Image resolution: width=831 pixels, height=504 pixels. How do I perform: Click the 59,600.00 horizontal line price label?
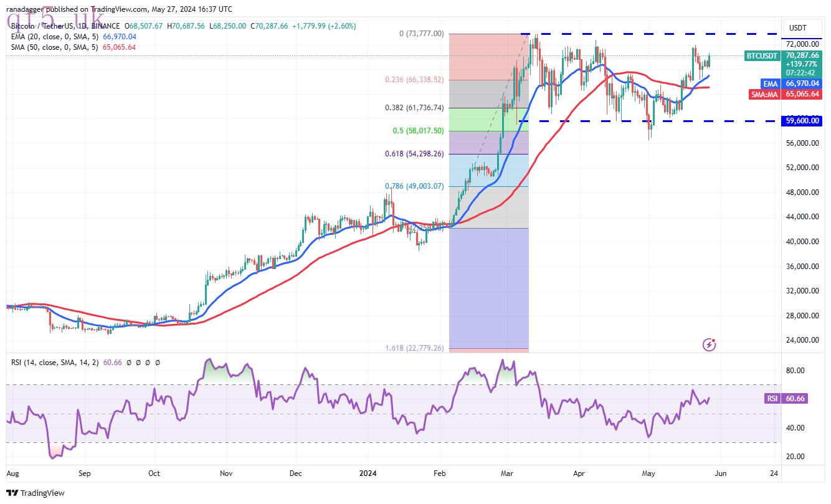(x=802, y=121)
